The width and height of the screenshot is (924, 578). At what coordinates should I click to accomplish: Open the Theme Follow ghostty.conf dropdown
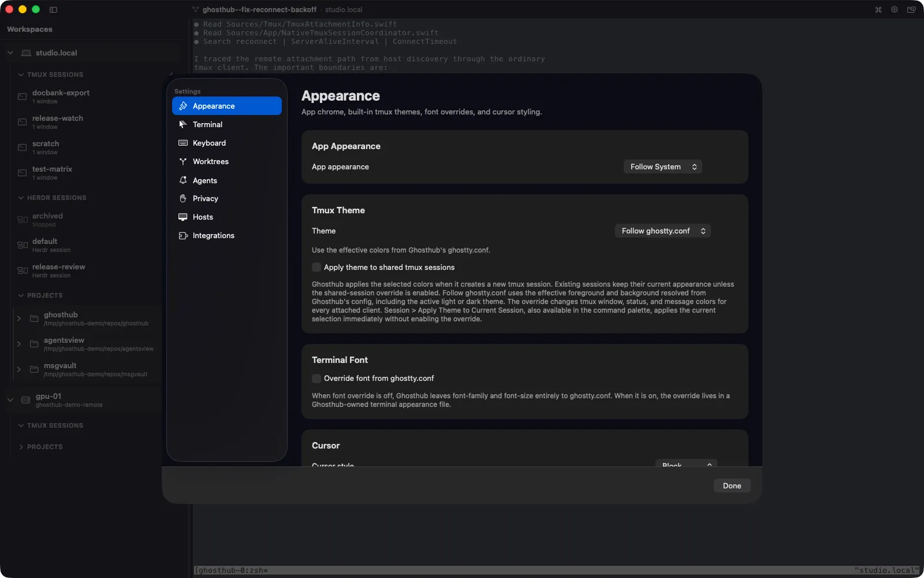(x=662, y=231)
